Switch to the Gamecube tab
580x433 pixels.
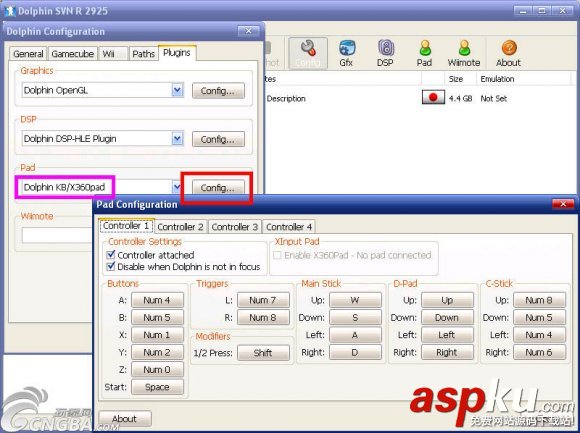pos(72,54)
